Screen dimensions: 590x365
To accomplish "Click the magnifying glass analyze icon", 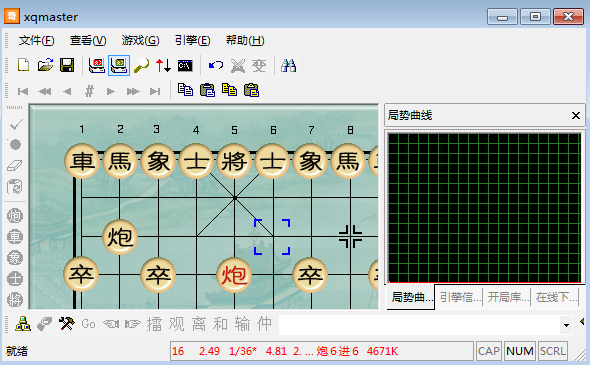I will coord(141,65).
